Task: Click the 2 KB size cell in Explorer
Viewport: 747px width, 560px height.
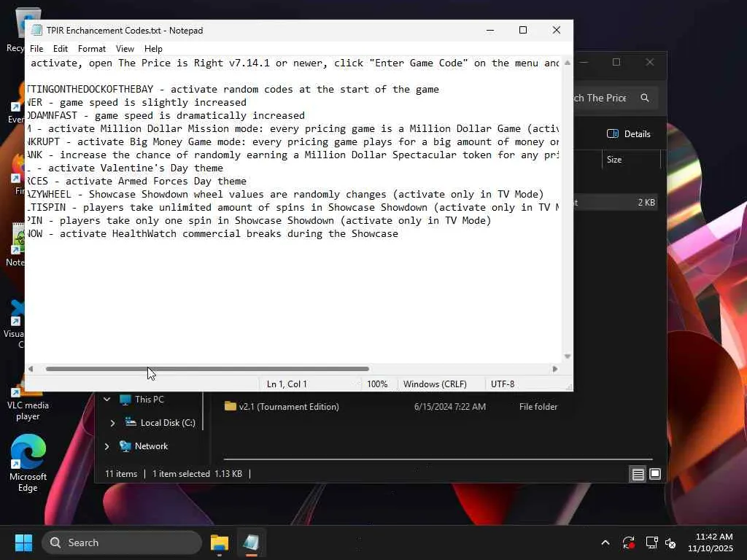Action: pyautogui.click(x=646, y=203)
